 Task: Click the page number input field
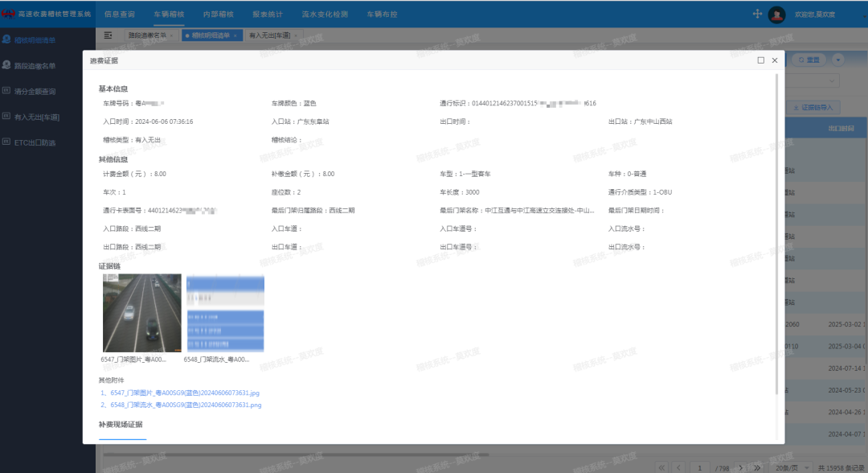point(700,468)
